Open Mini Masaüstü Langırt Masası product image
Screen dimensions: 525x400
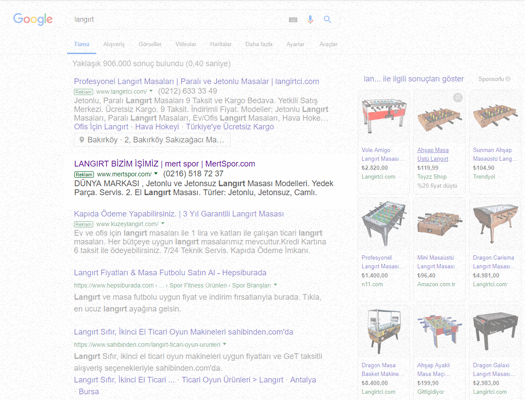tap(439, 223)
